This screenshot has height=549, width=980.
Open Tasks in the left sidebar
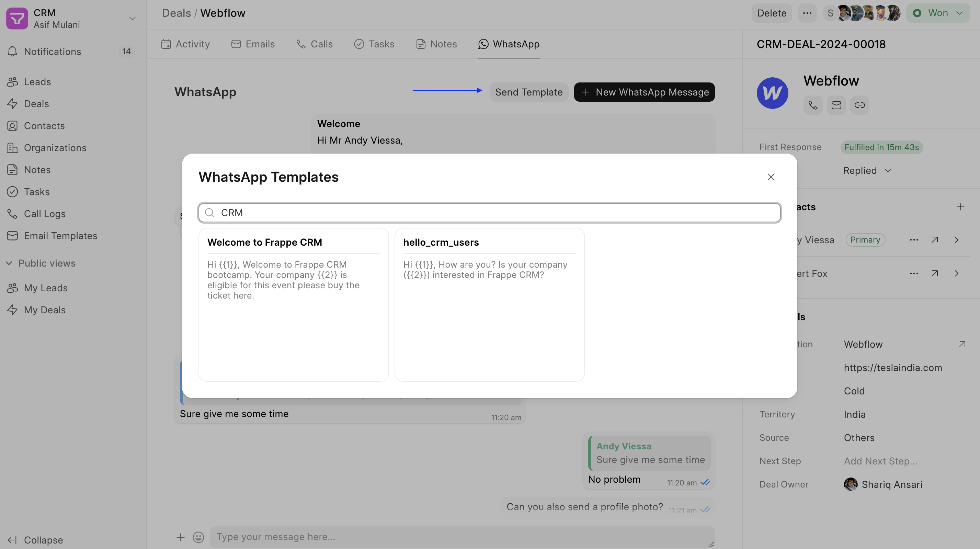[37, 191]
